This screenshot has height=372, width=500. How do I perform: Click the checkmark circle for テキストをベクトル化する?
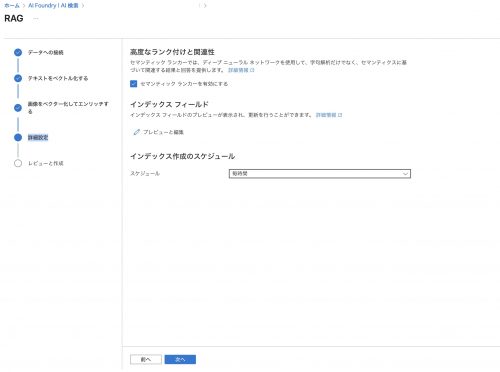pyautogui.click(x=18, y=78)
